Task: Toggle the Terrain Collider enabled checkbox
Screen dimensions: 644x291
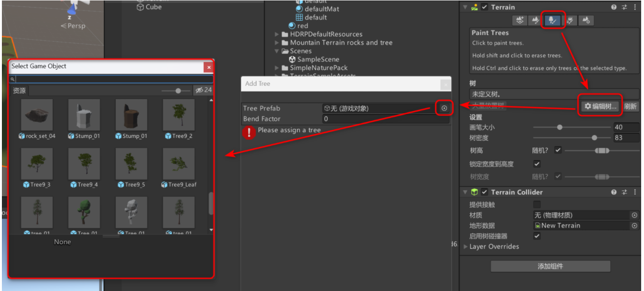Action: coord(485,192)
